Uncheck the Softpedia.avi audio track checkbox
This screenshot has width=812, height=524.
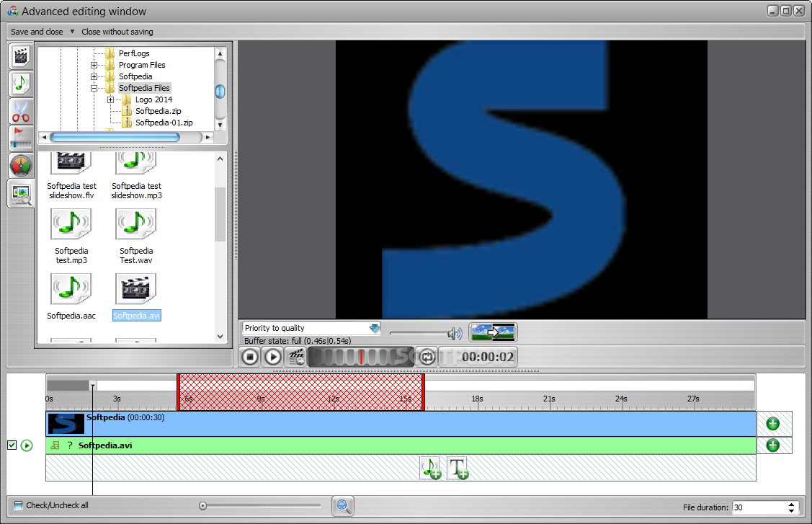coord(12,445)
